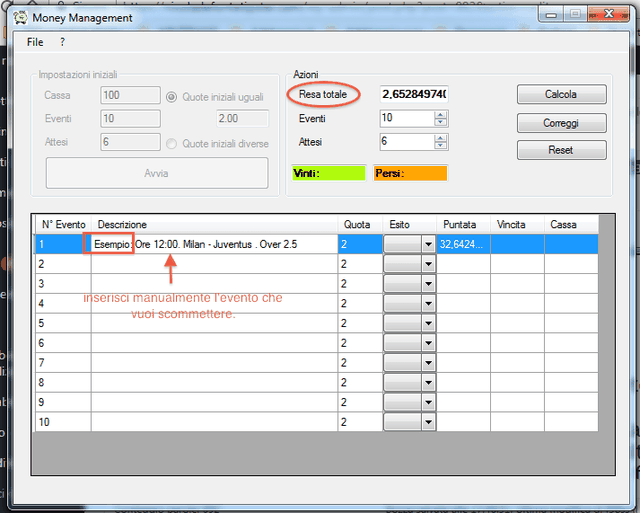Screen dimensions: 640x513
Task: Click the Attesi field in Impostazioni iniziali
Action: pos(130,142)
